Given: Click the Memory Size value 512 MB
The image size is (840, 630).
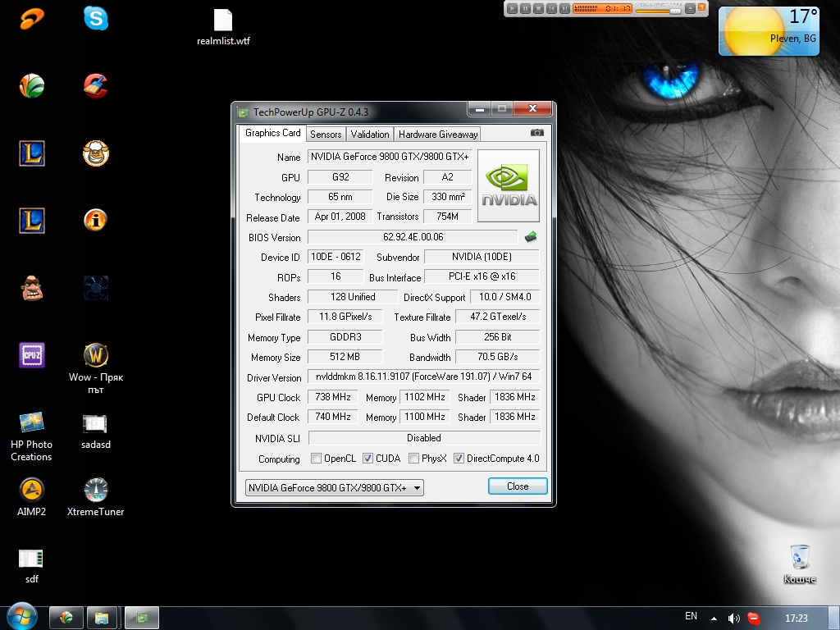Looking at the screenshot, I should (345, 357).
